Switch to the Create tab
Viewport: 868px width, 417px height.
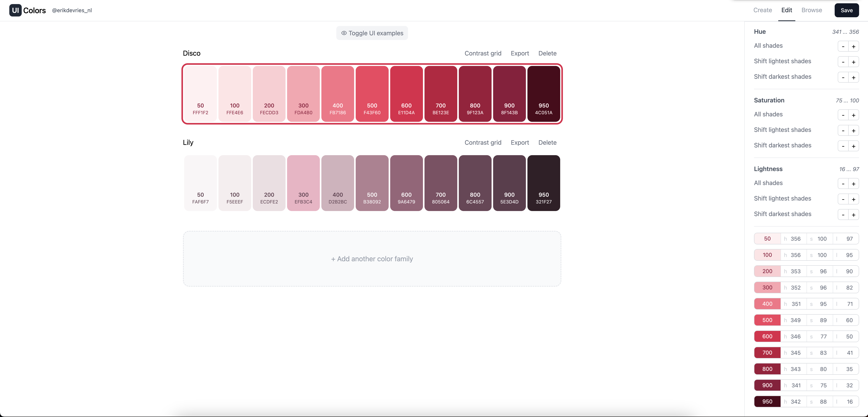coord(762,10)
